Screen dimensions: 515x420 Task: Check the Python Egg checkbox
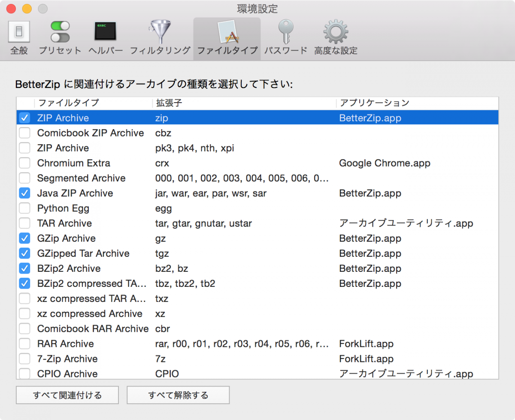click(24, 208)
